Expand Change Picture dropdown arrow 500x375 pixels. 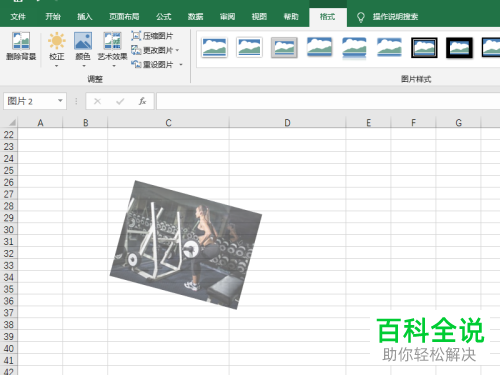[x=178, y=50]
